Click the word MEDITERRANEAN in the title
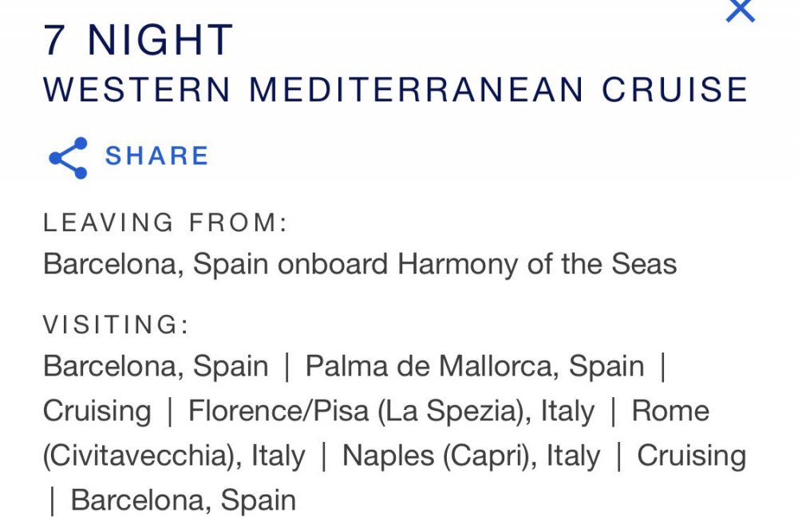The image size is (798, 532). tap(416, 89)
